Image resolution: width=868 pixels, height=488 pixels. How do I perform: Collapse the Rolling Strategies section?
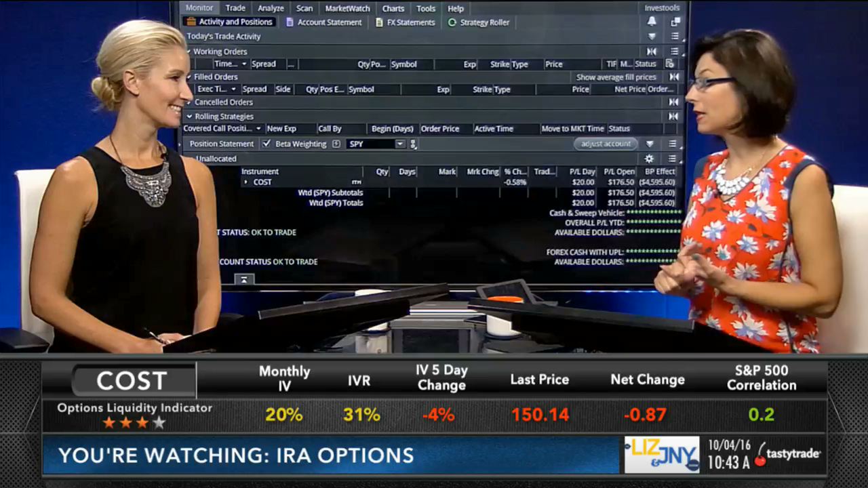pos(189,117)
